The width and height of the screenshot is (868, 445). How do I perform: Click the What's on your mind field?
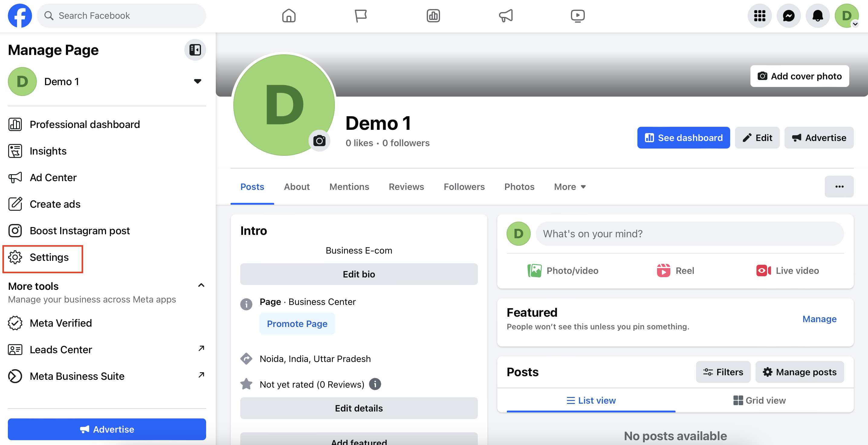[x=690, y=234]
